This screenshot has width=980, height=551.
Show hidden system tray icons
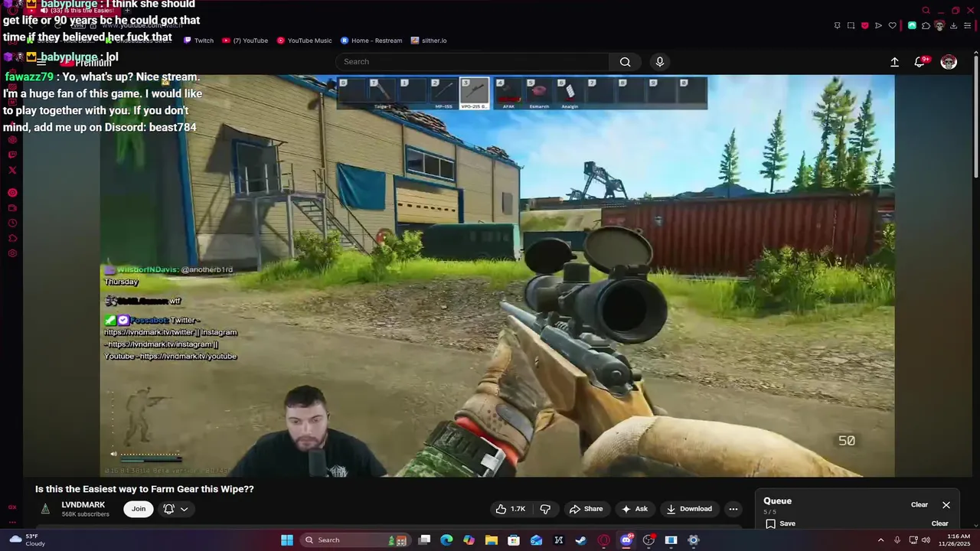[x=880, y=540]
